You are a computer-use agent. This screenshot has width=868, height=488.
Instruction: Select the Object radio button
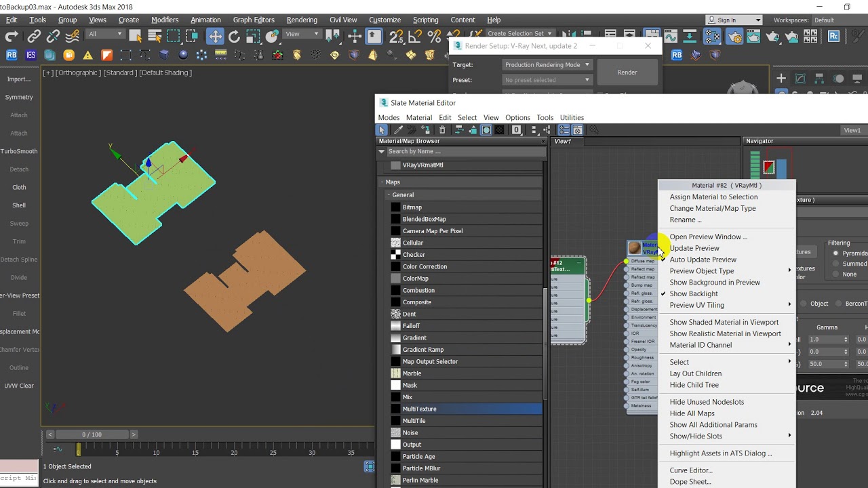coord(804,304)
